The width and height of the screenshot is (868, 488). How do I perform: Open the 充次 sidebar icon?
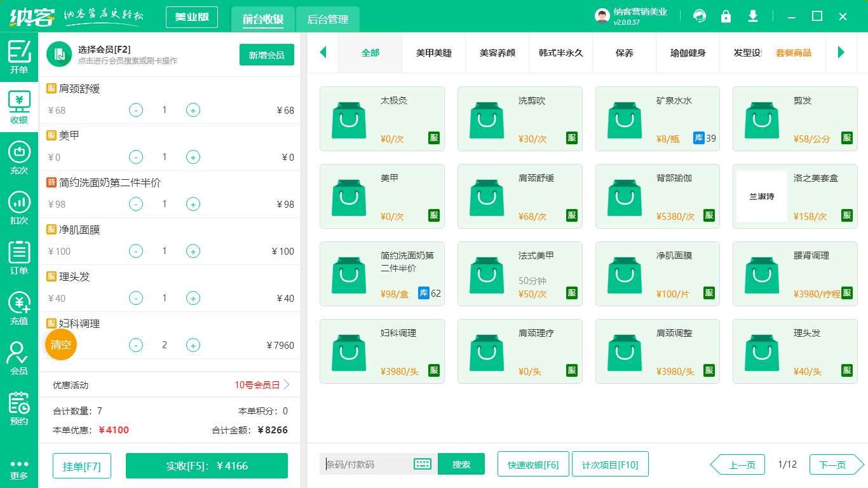(x=19, y=158)
